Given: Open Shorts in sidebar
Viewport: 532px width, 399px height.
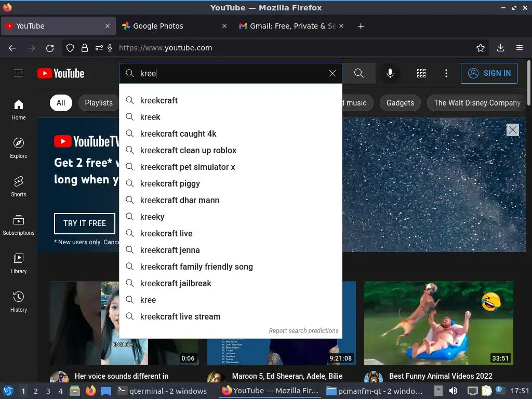Looking at the screenshot, I should point(19,187).
